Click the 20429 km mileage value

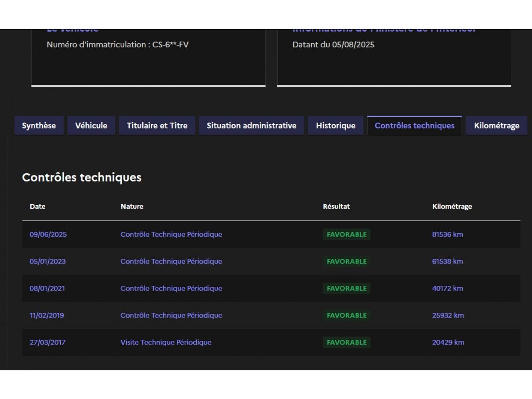[x=448, y=342]
